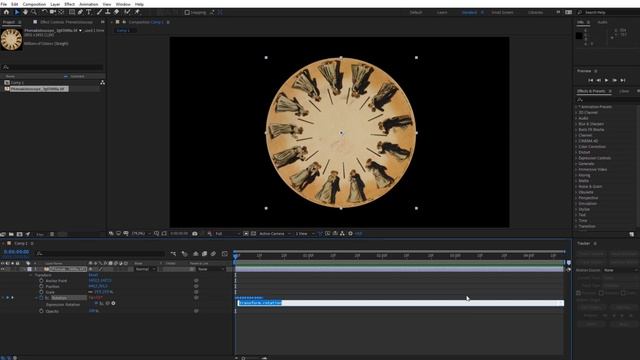Toggle the Position property stopwatch

coord(41,287)
